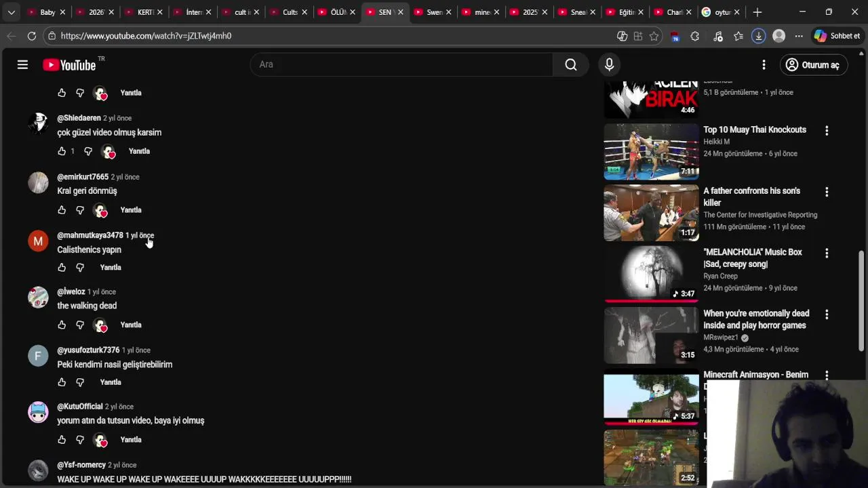Click 'Kral geri dönmüş' comment text

point(87,191)
